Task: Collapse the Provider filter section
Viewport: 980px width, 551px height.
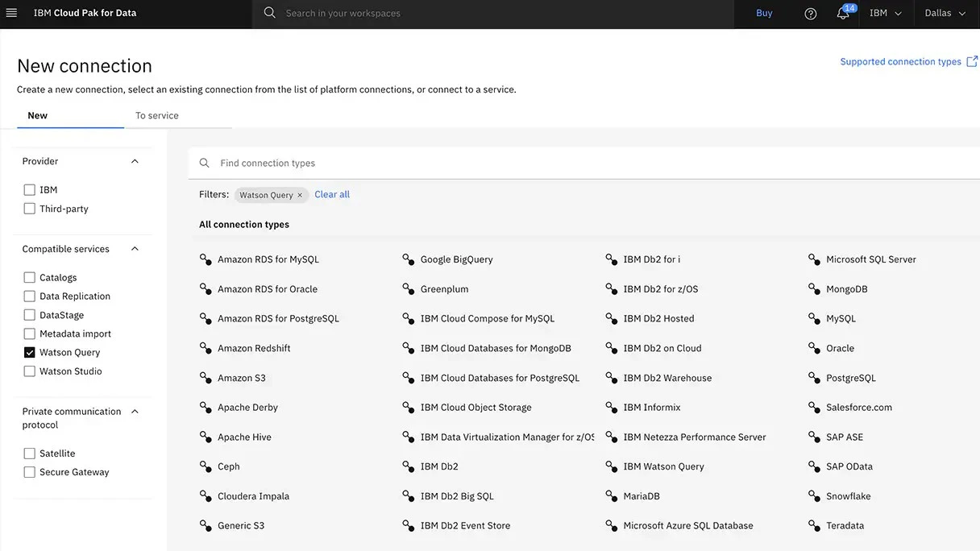Action: (135, 161)
